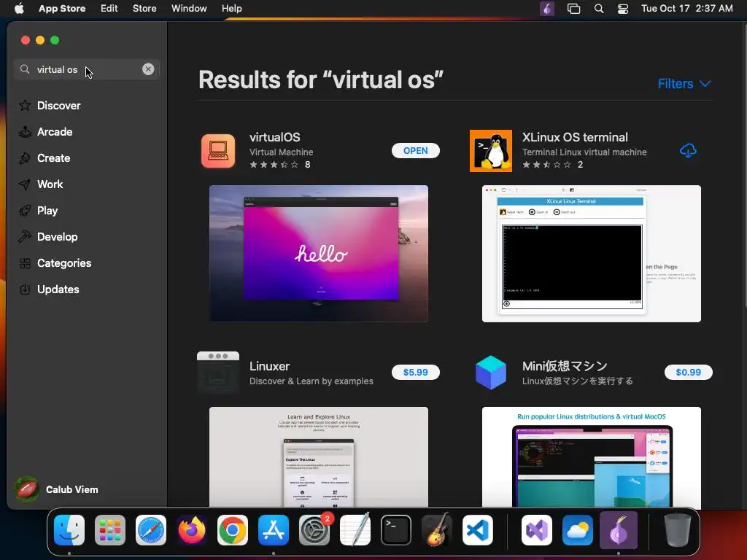747x560 pixels.
Task: Click the Linuxer app title
Action: tap(270, 366)
